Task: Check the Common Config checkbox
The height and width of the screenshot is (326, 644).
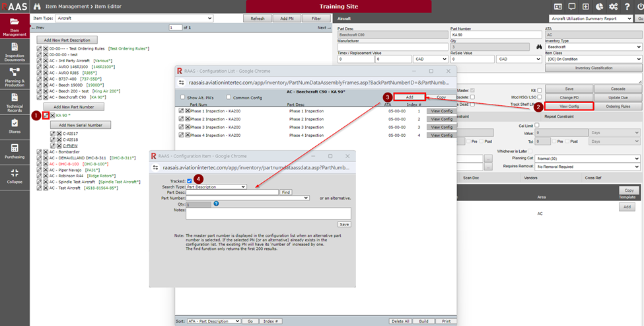Action: [229, 97]
